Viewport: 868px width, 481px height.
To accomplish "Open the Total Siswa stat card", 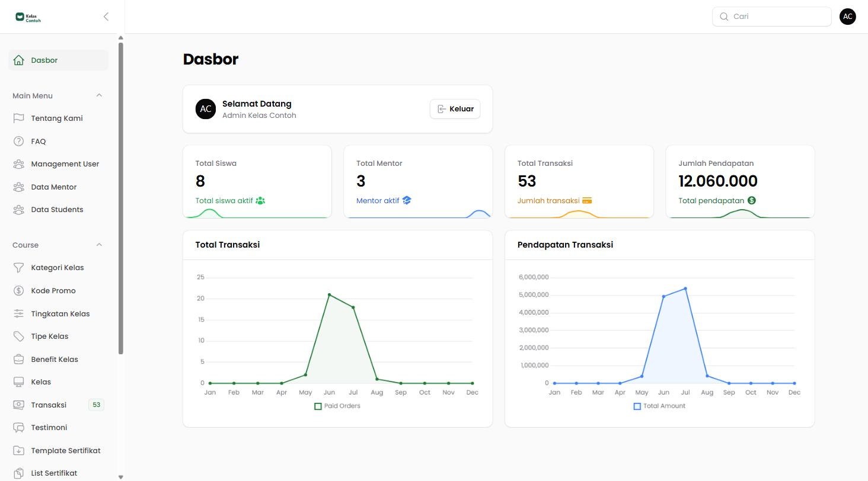I will [x=257, y=181].
